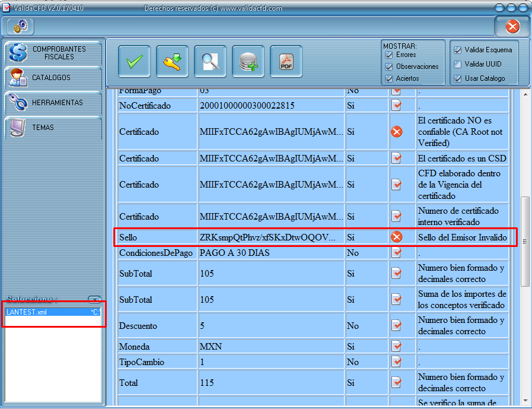Select LANTEST.xml in the file list
This screenshot has width=532, height=409.
click(53, 312)
